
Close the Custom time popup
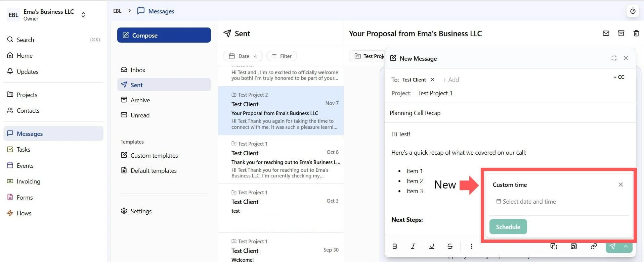click(x=620, y=185)
